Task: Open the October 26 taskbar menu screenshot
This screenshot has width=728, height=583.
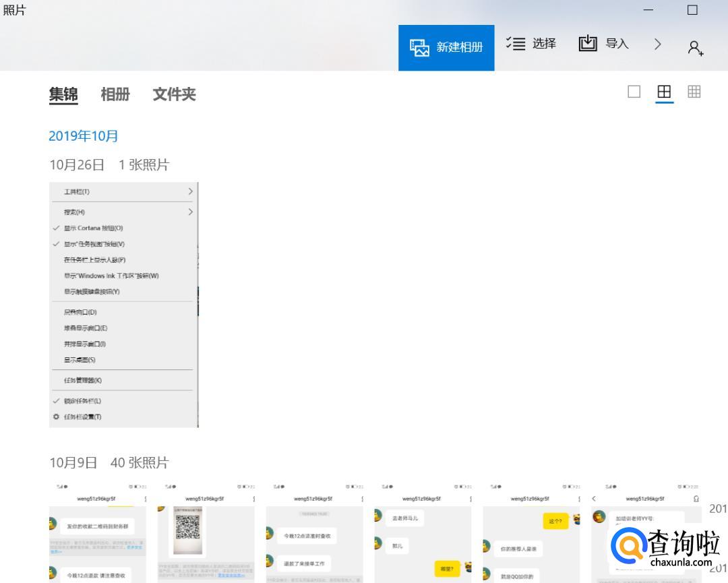Action: point(124,304)
